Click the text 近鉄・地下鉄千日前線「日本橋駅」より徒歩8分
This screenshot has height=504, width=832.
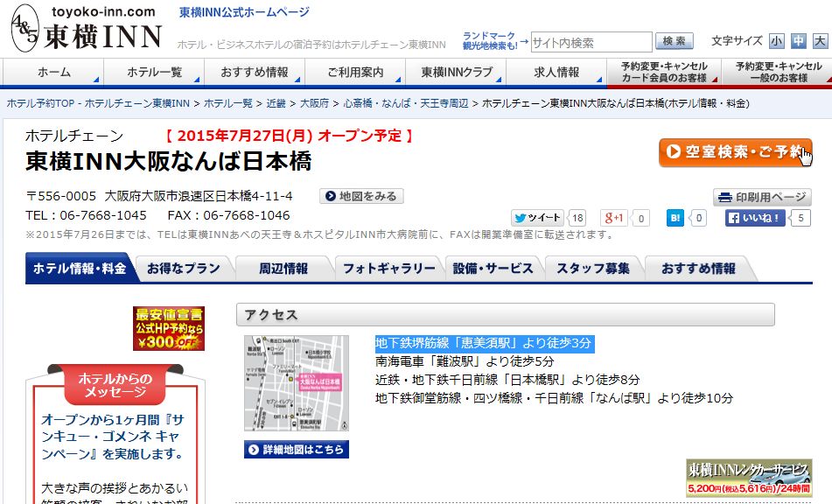pyautogui.click(x=507, y=380)
